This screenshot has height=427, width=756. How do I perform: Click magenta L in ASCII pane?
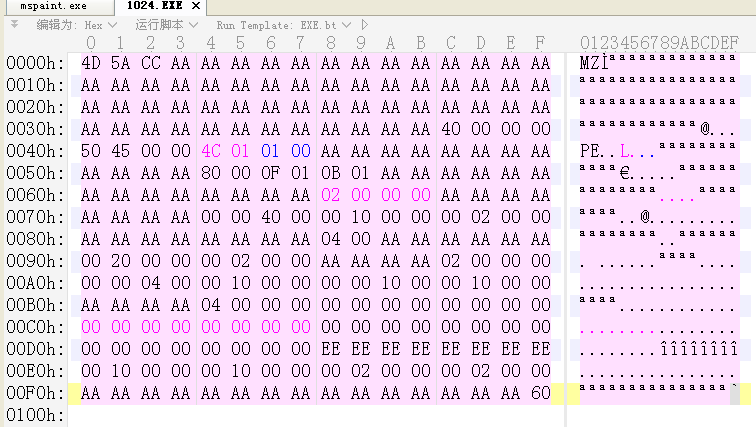click(625, 151)
